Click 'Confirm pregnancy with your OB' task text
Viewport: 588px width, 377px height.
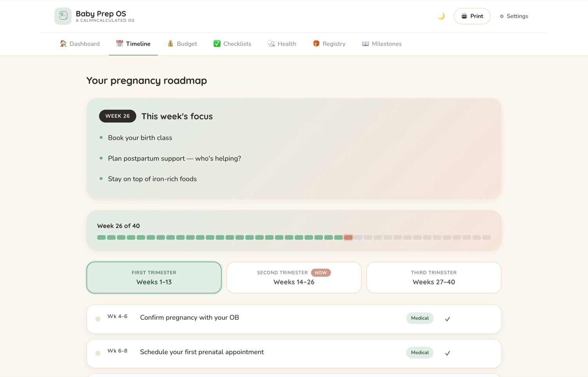(x=189, y=318)
